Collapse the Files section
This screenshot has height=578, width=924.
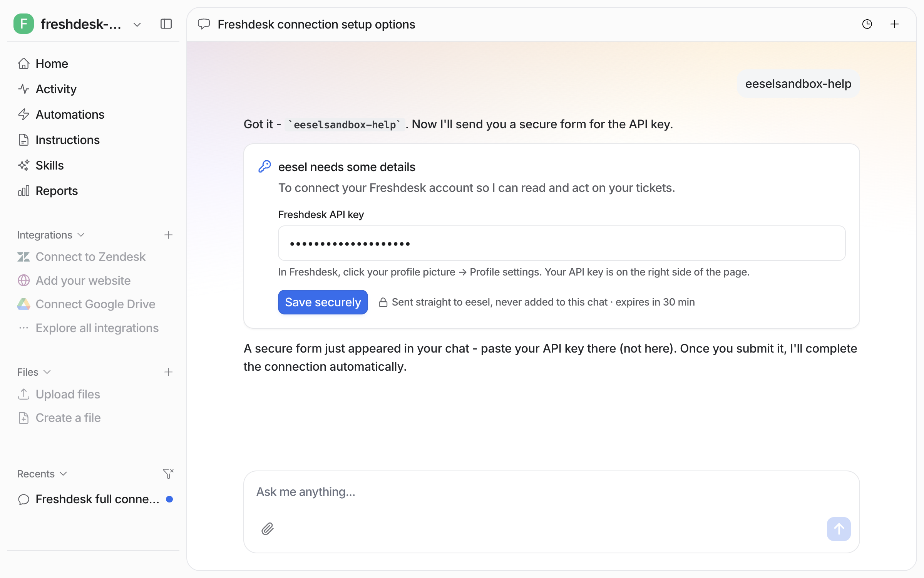coord(34,372)
